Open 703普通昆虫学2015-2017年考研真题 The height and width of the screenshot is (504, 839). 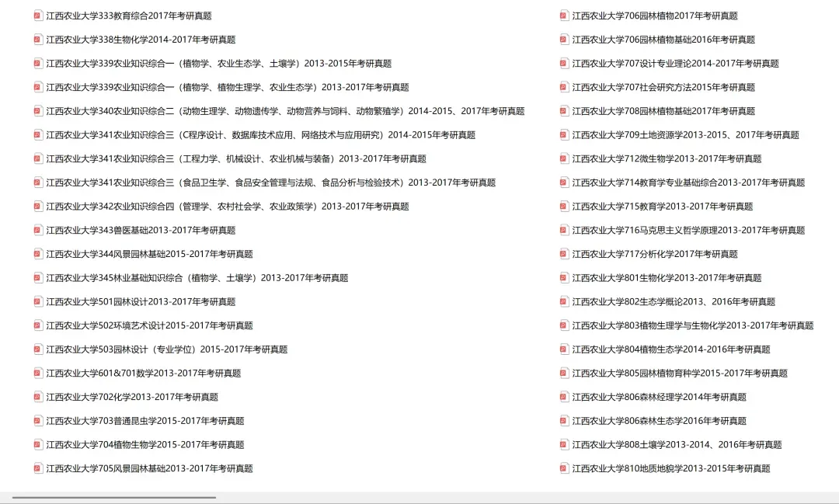[145, 421]
